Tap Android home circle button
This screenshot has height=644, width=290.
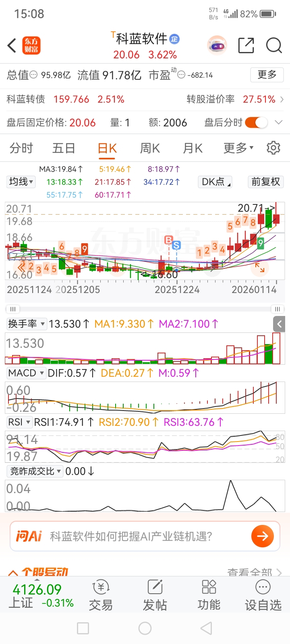click(x=145, y=628)
